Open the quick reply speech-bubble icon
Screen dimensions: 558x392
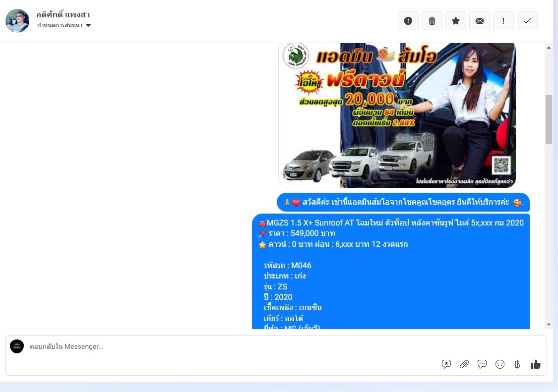coord(482,364)
